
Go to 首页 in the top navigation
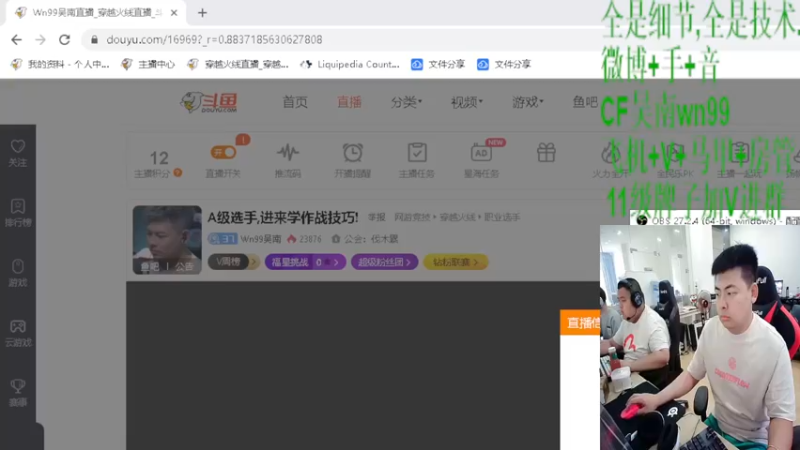coord(295,102)
